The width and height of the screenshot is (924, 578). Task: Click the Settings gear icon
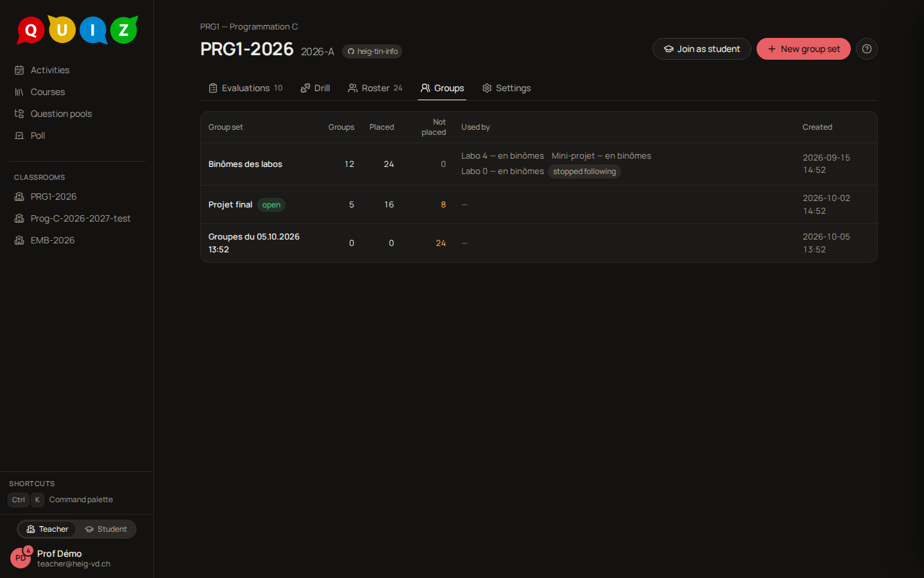pyautogui.click(x=487, y=88)
